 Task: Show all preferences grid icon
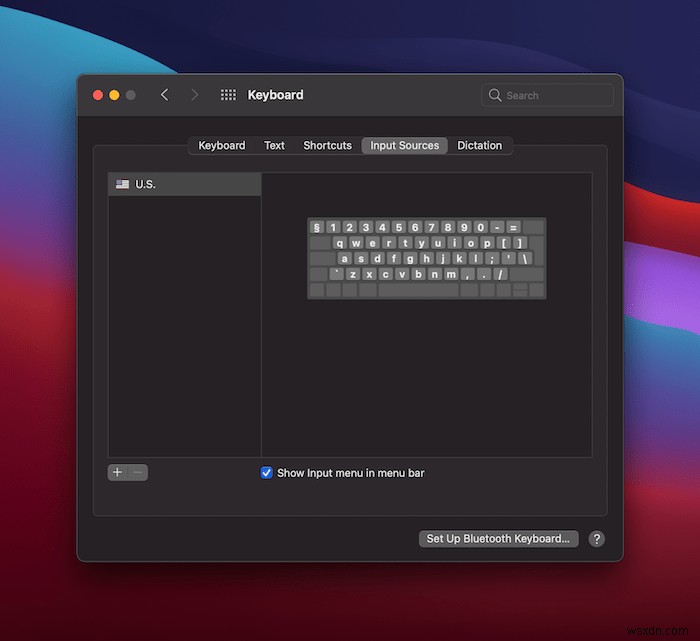coord(228,95)
